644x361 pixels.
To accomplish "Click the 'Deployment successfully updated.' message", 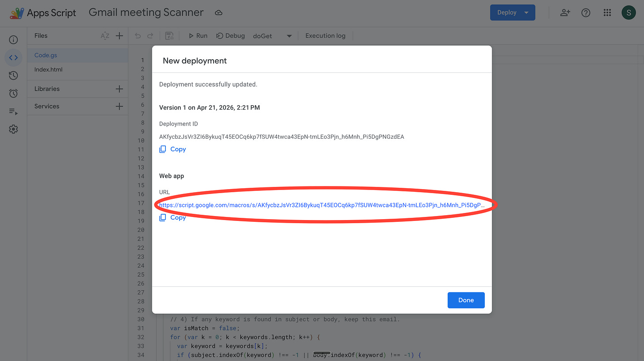I will (208, 84).
